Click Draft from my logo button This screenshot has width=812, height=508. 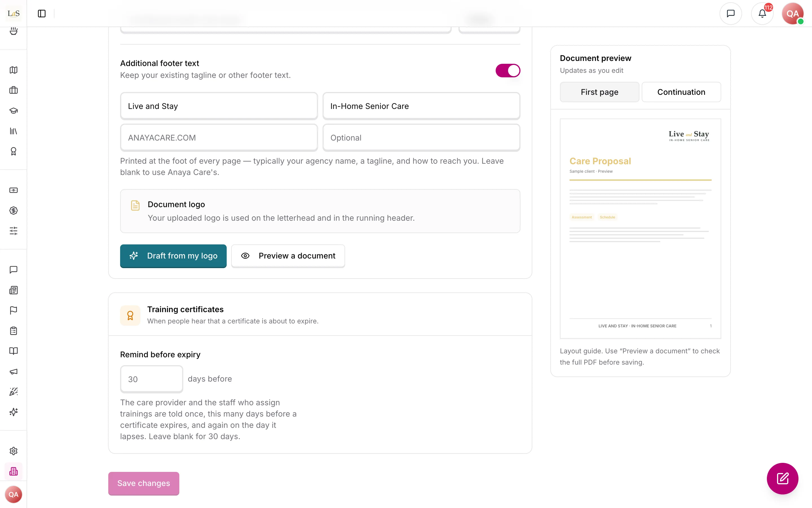(x=173, y=256)
